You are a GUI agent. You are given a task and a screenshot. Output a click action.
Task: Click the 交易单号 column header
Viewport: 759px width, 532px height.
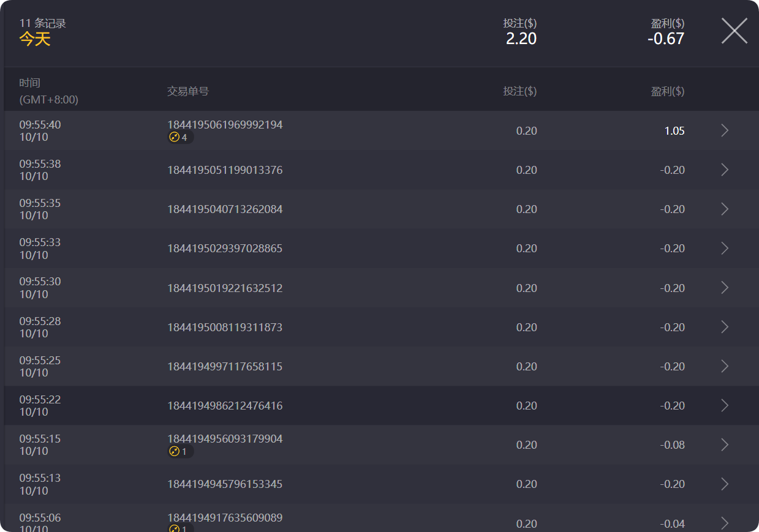point(188,91)
